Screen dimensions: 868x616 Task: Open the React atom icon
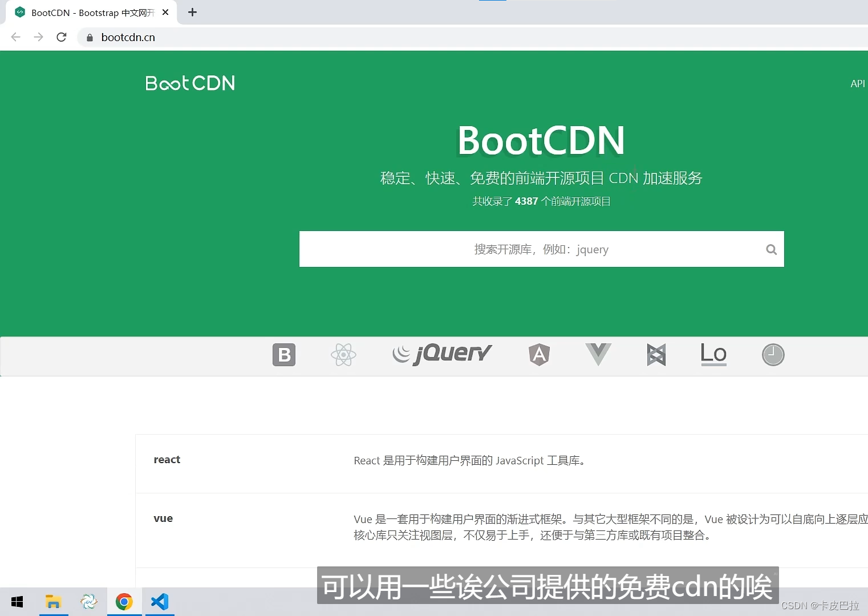point(343,355)
